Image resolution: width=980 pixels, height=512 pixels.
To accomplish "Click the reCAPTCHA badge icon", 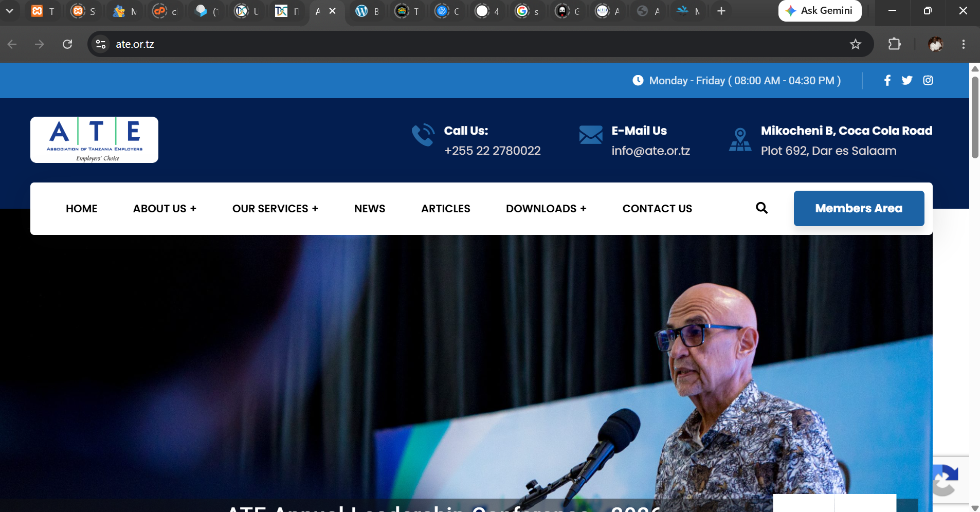I will click(945, 480).
